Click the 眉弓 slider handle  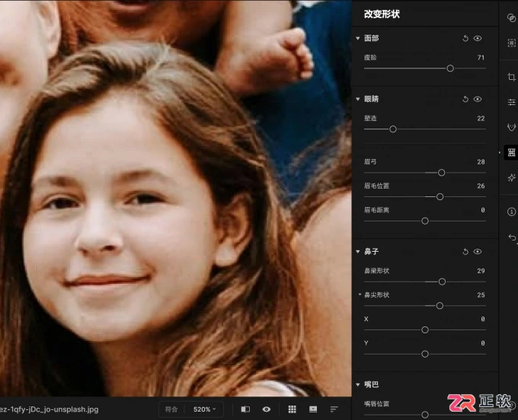click(441, 173)
